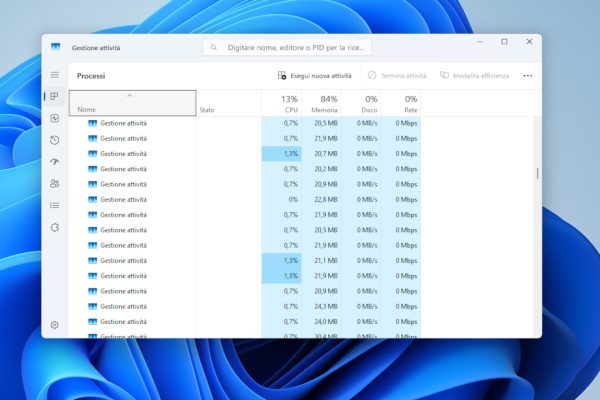Select Gestione attività row using 21,1 MB
Viewport: 600px width, 400px height.
[x=245, y=261]
